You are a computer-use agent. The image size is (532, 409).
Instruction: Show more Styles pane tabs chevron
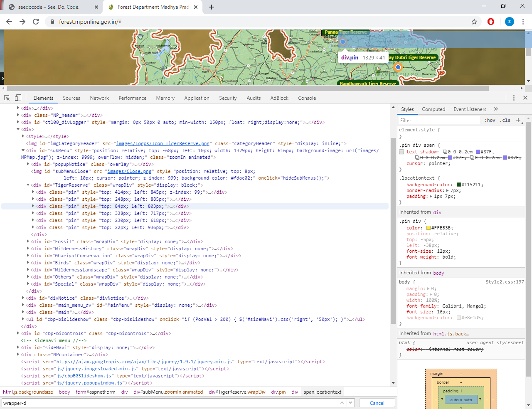tap(496, 109)
